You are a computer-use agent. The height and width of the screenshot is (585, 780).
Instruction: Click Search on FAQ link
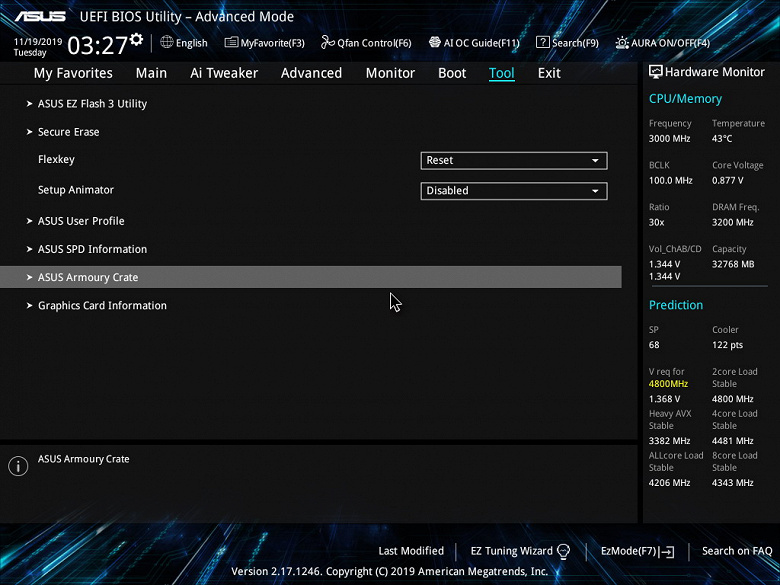[x=737, y=551]
